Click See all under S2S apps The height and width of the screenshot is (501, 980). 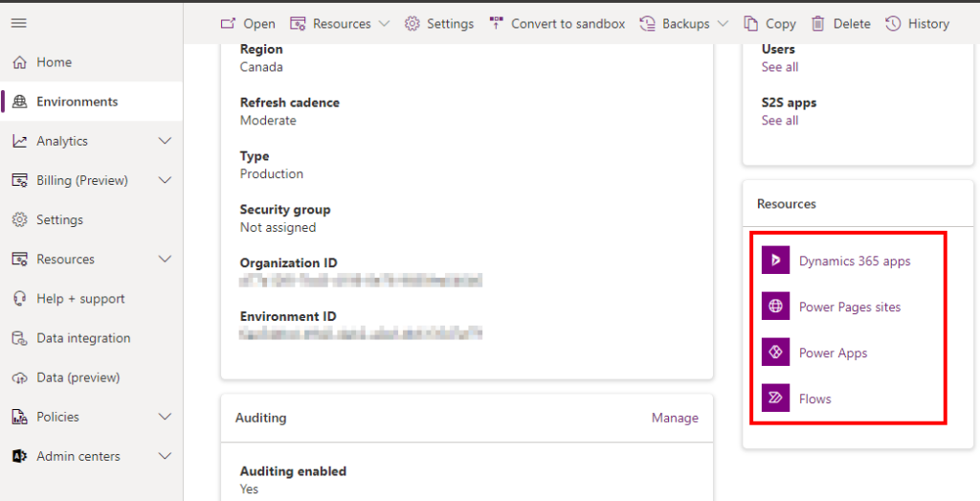(779, 120)
